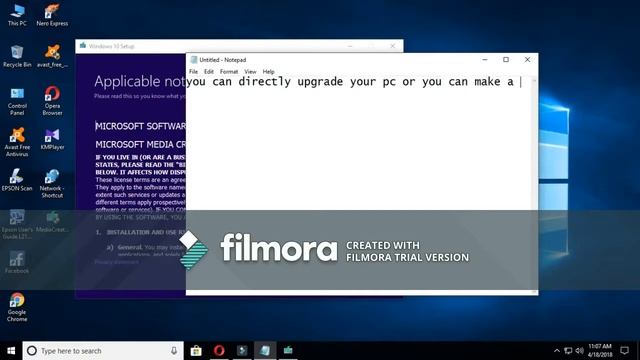Launch KMPlayer desktop shortcut

pyautogui.click(x=52, y=139)
